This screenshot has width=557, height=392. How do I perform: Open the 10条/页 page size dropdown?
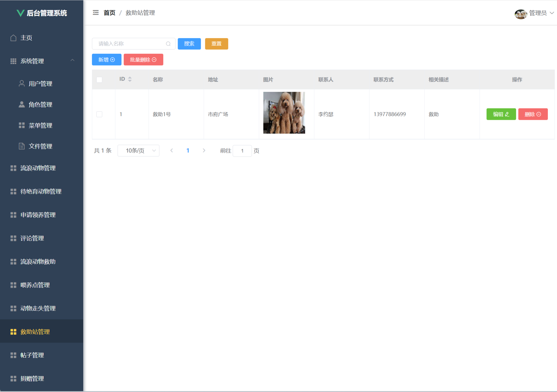click(x=139, y=151)
